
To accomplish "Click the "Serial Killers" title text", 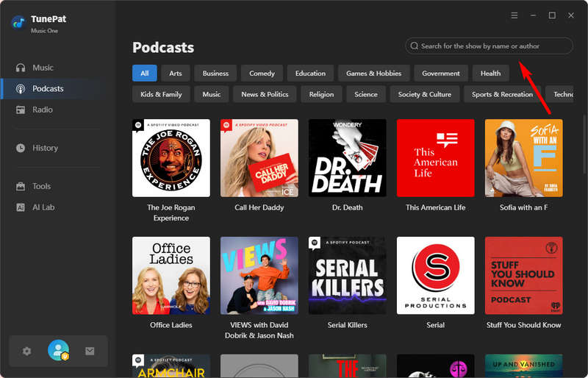I will 347,325.
